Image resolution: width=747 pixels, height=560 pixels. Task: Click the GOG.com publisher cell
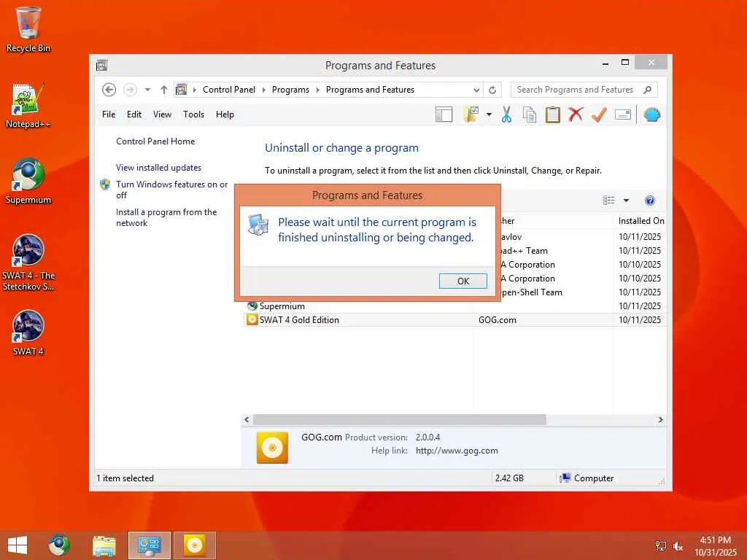497,320
